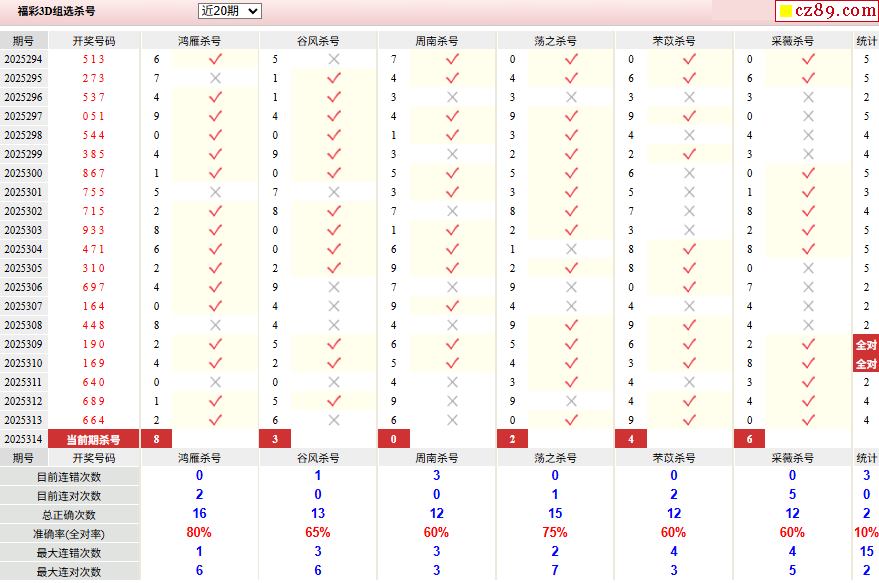Click 鸿雁杀号 cross mark in row 2025295
Viewport: 879px width, 583px height.
[x=215, y=78]
